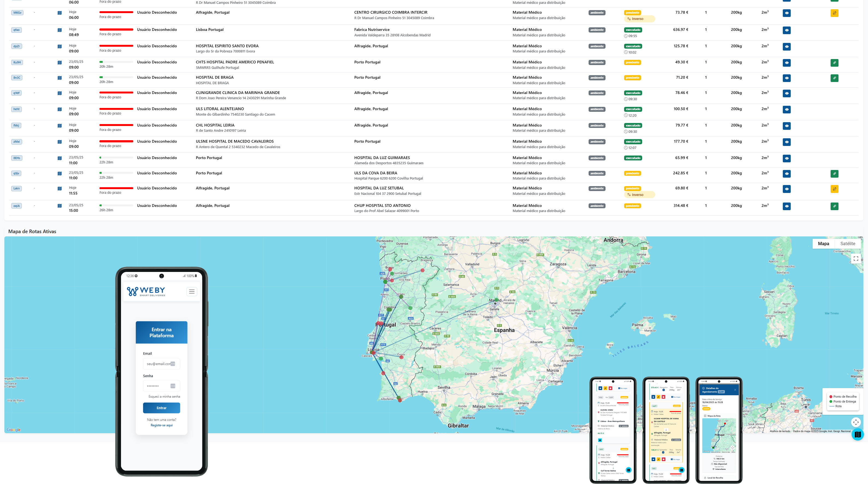Close the Detalhes do Agendamento phone panel
Viewport: 868px width, 484px height.
[735, 390]
